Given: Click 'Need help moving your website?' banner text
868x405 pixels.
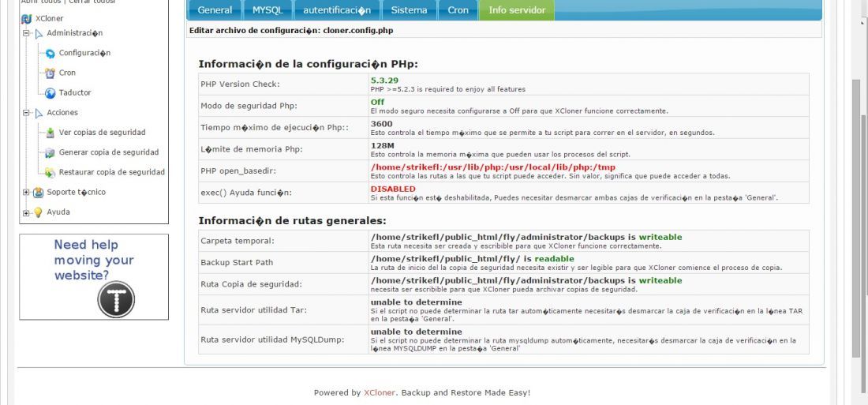Looking at the screenshot, I should click(x=94, y=260).
